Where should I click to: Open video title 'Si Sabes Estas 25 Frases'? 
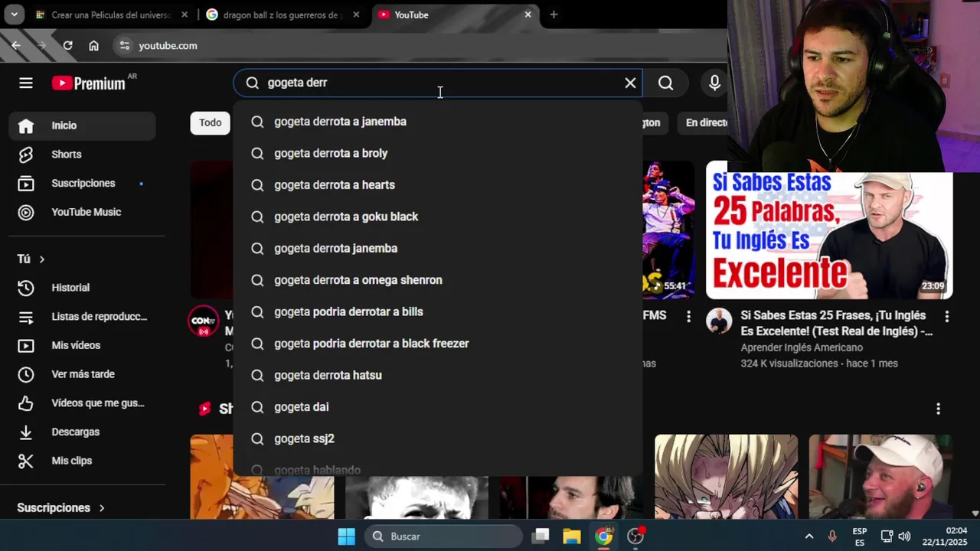(837, 323)
